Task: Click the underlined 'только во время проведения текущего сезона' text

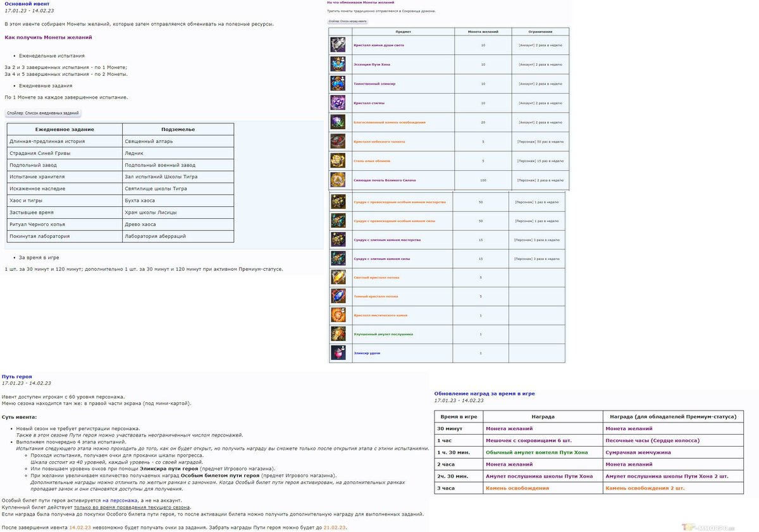Action: pyautogui.click(x=132, y=507)
